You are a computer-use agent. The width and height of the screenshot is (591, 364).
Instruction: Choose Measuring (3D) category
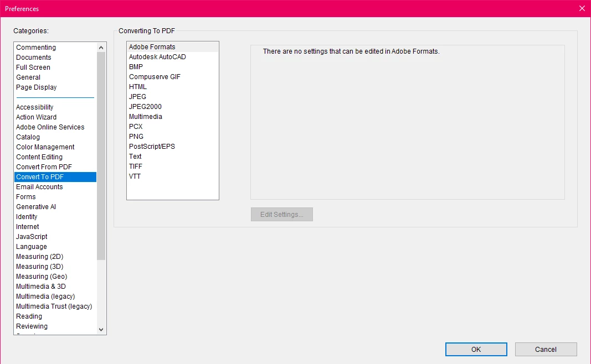tap(55, 267)
